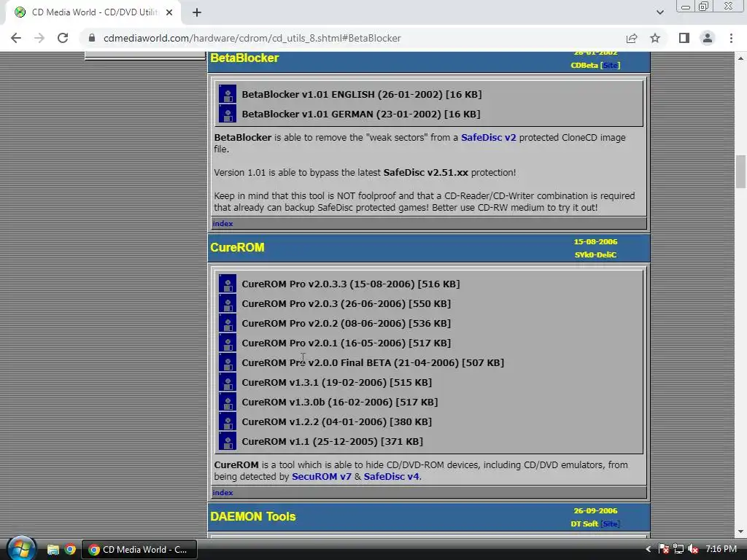
Task: Open a new tab with the plus button
Action: click(x=197, y=12)
